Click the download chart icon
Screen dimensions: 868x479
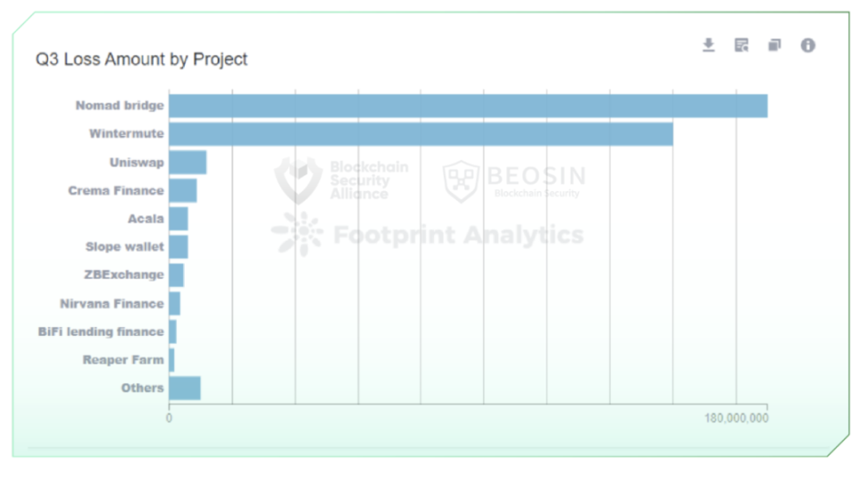(x=708, y=46)
